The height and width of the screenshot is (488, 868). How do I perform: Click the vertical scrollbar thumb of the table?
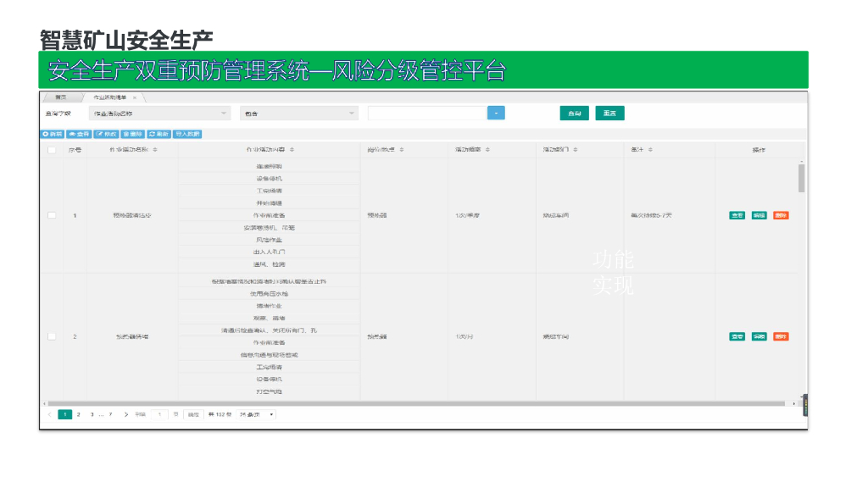click(801, 178)
